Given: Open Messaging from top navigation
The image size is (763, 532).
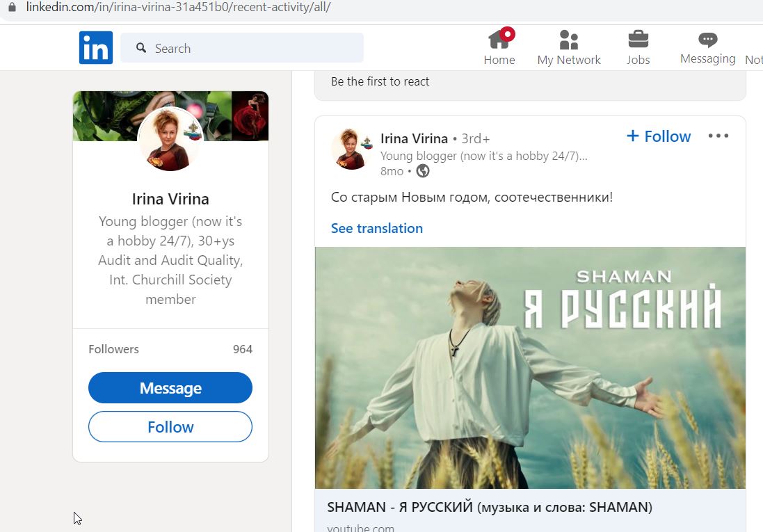Looking at the screenshot, I should (x=707, y=47).
